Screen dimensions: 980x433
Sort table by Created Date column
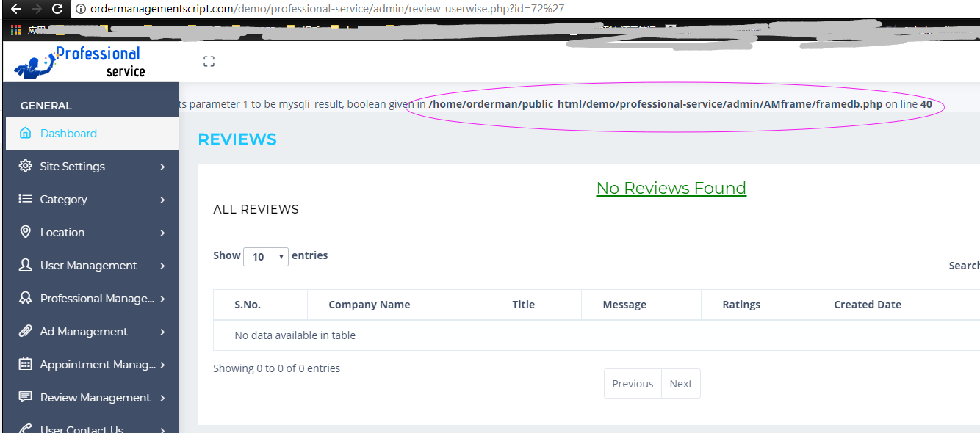(892, 305)
